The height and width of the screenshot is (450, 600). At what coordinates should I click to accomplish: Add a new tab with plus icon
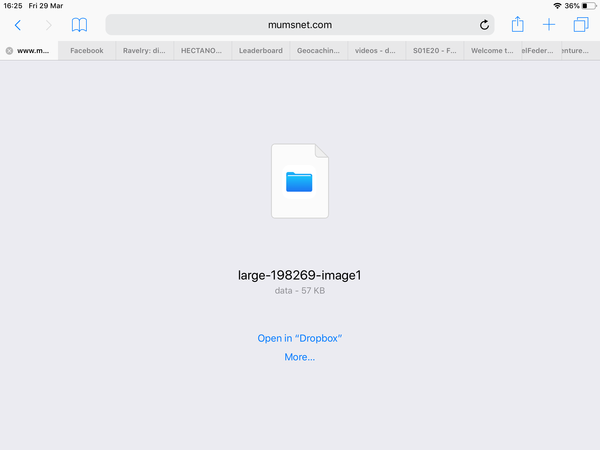click(x=549, y=24)
